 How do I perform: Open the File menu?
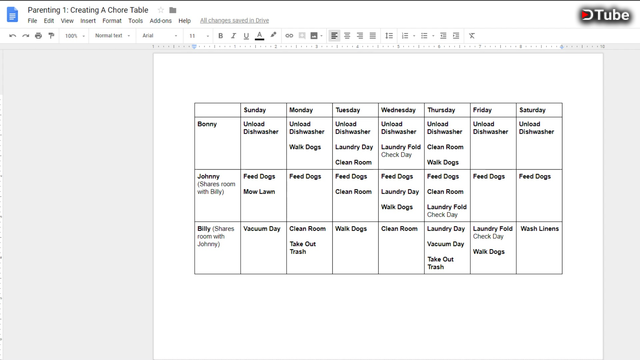click(x=32, y=21)
